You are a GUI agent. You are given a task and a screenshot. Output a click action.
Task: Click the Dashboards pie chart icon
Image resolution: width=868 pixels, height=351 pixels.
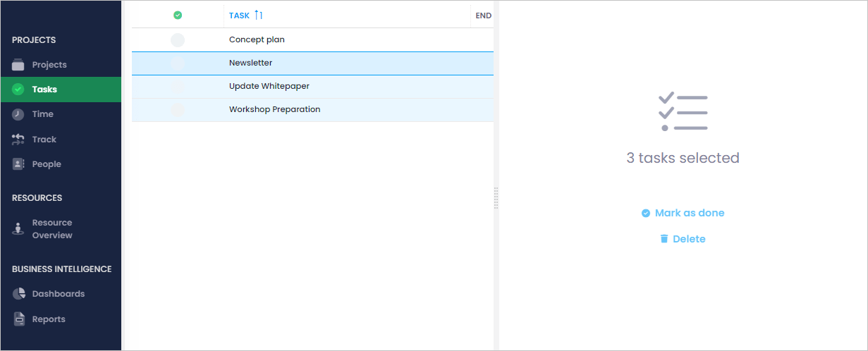[18, 294]
